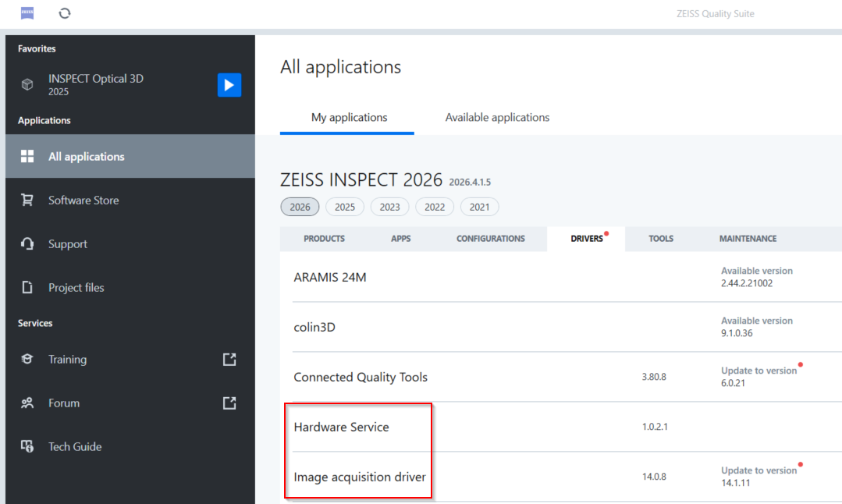Select the 2026 version chip
842x504 pixels.
point(300,207)
